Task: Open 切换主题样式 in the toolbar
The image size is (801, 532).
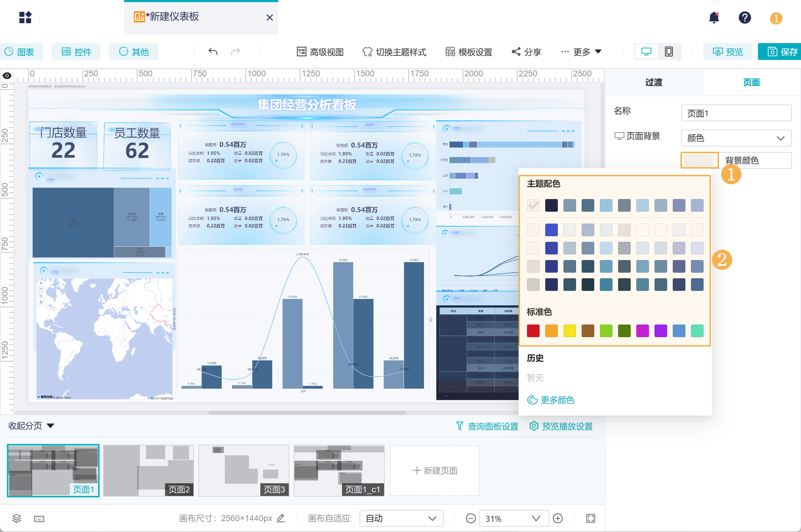Action: (395, 52)
